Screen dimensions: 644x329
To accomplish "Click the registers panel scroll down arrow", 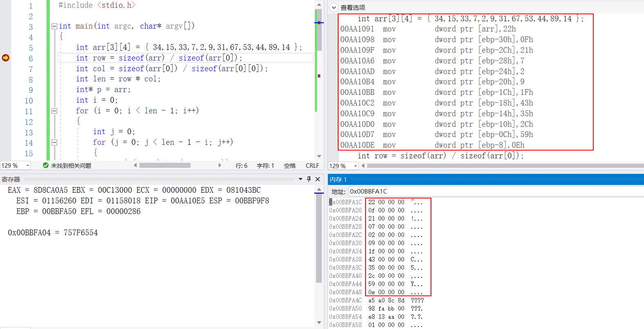I will (319, 323).
